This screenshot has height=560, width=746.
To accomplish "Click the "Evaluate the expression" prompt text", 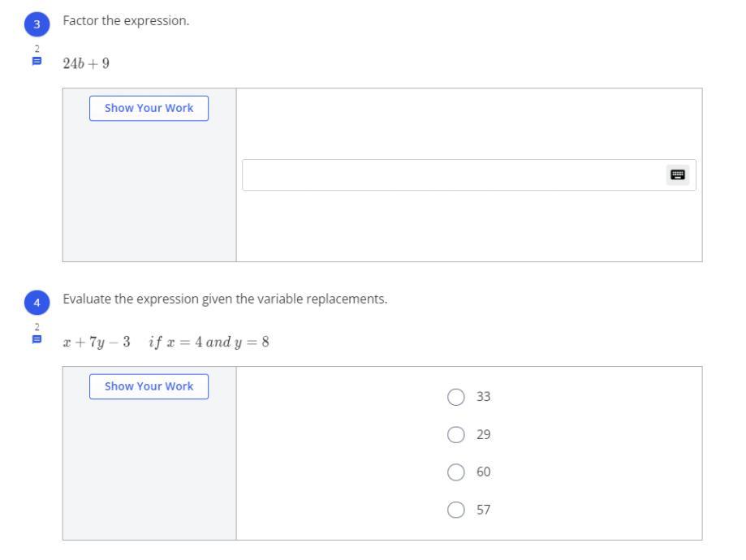I will 225,299.
